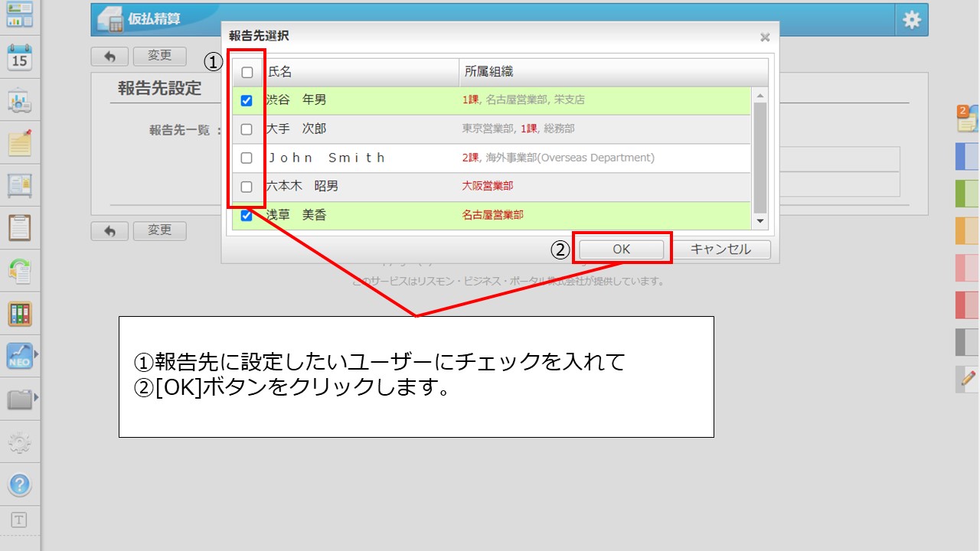This screenshot has width=980, height=551.
Task: Click the user list scrollbar thumb
Action: (x=760, y=157)
